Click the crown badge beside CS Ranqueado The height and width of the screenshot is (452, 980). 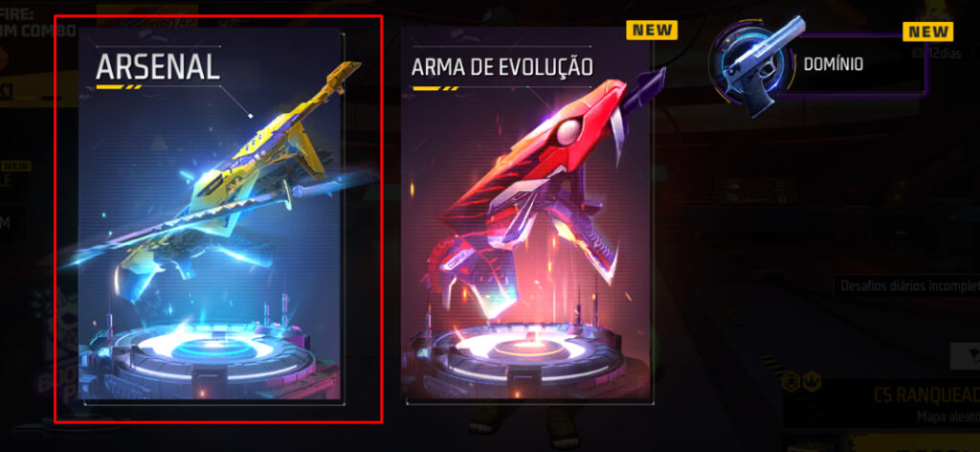tap(813, 383)
